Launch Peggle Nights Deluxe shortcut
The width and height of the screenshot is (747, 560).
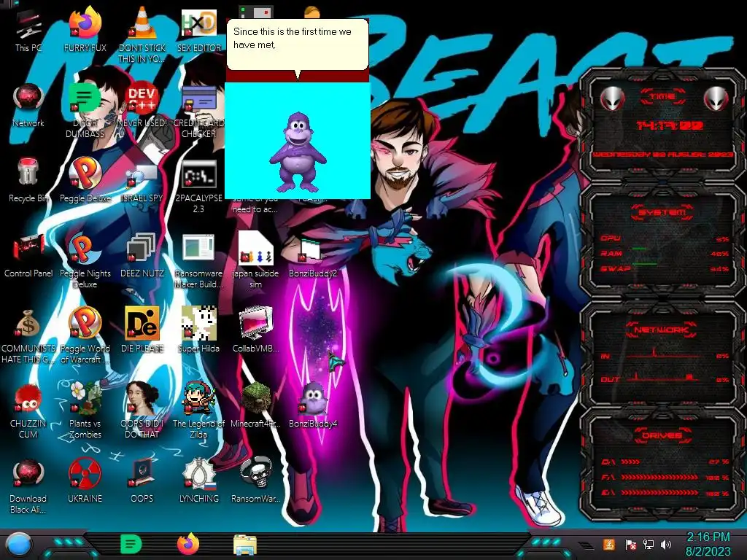pos(85,260)
